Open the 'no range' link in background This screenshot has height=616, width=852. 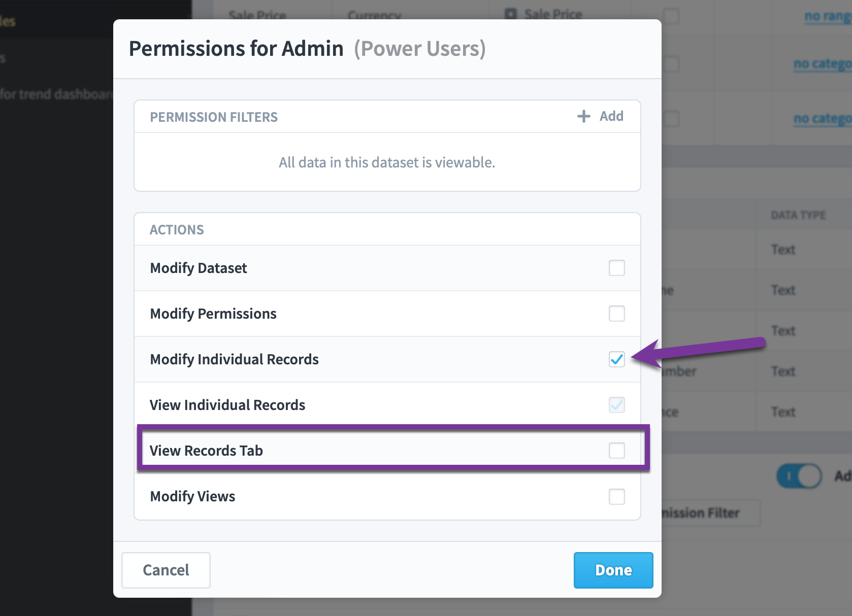point(828,16)
